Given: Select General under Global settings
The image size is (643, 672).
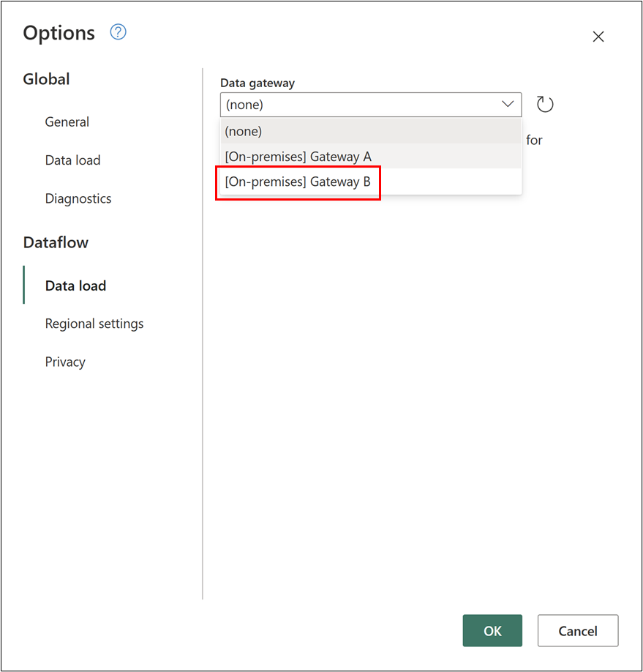Looking at the screenshot, I should [67, 122].
